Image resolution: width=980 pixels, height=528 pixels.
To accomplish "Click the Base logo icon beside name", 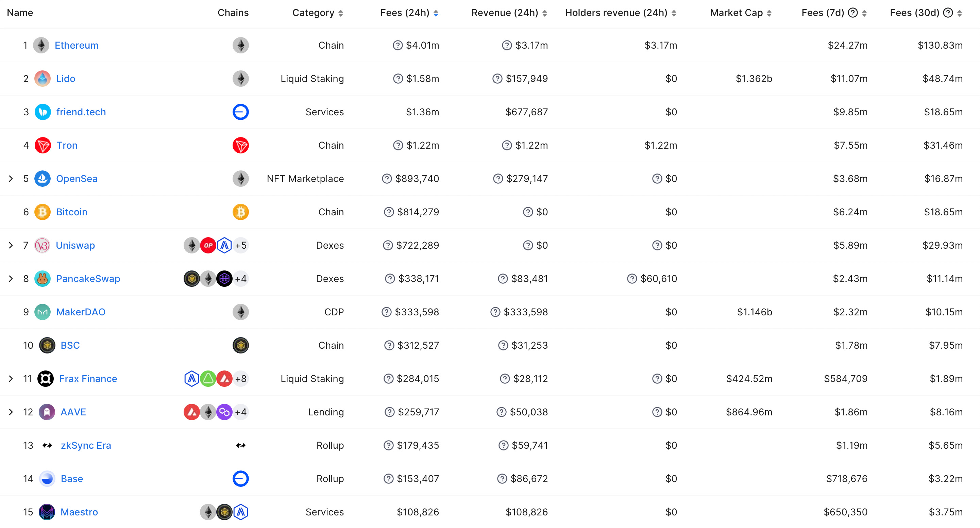I will [x=47, y=479].
